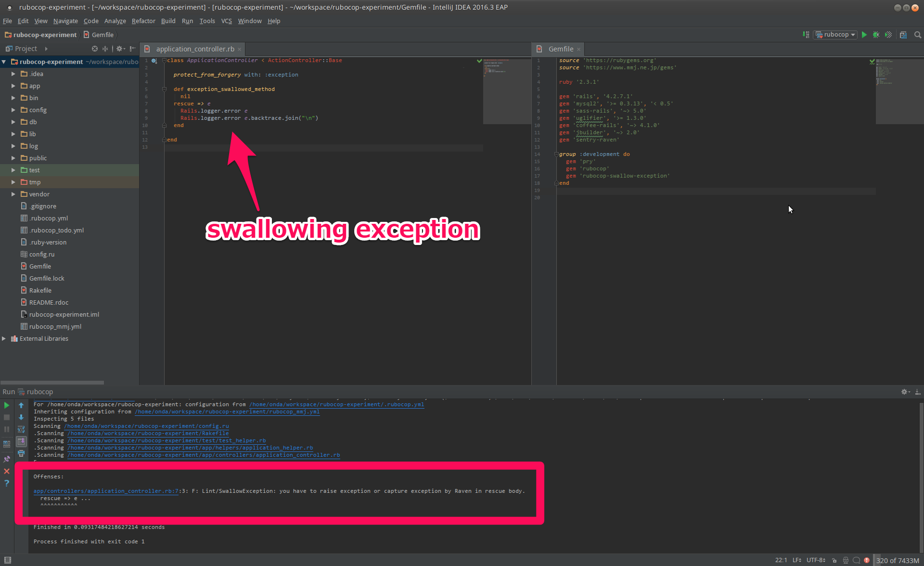Switch to application_controller.rb editor tab
This screenshot has height=566, width=924.
(195, 49)
